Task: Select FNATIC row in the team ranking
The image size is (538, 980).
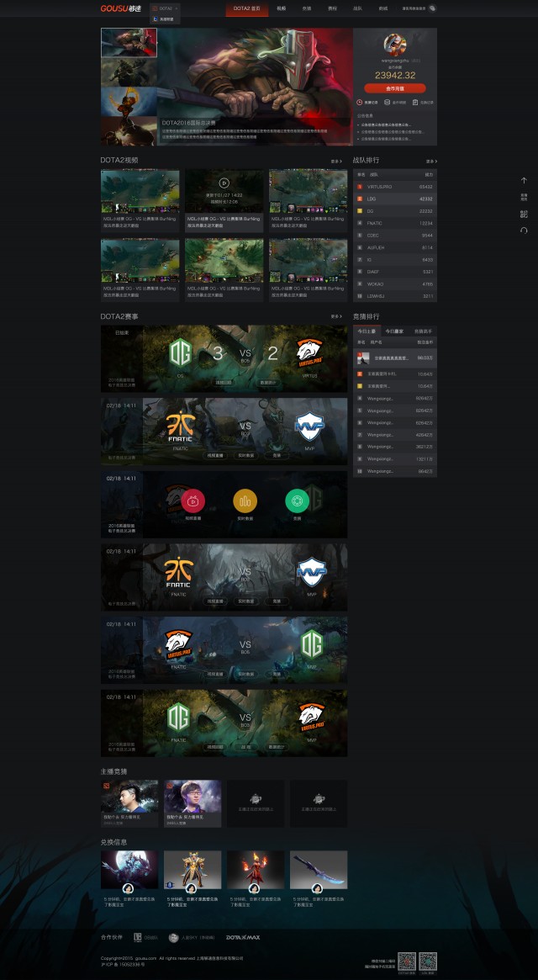Action: click(x=395, y=223)
